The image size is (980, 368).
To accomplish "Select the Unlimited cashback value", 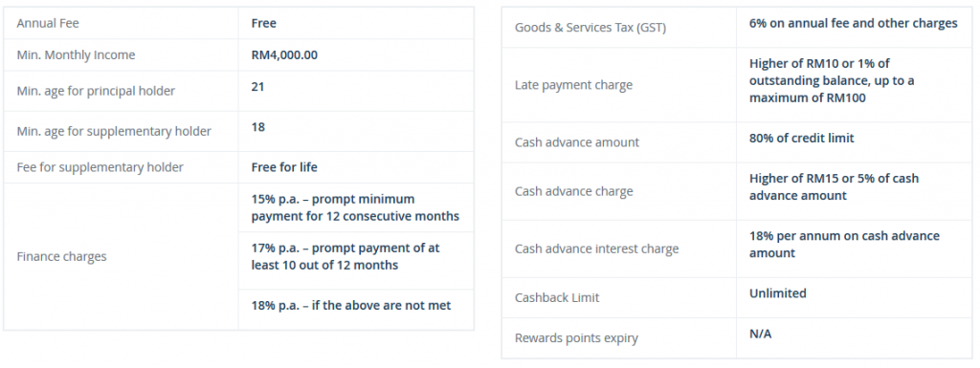I will [x=777, y=293].
